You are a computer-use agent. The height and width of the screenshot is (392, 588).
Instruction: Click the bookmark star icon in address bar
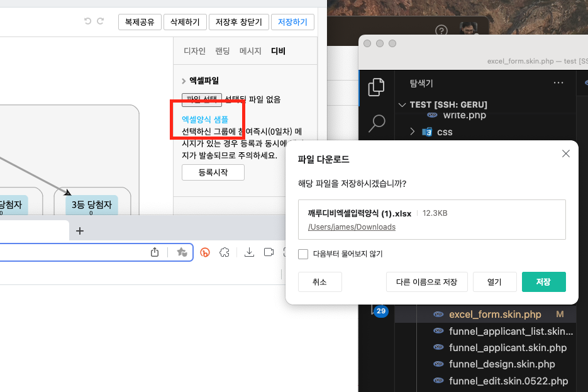click(182, 252)
